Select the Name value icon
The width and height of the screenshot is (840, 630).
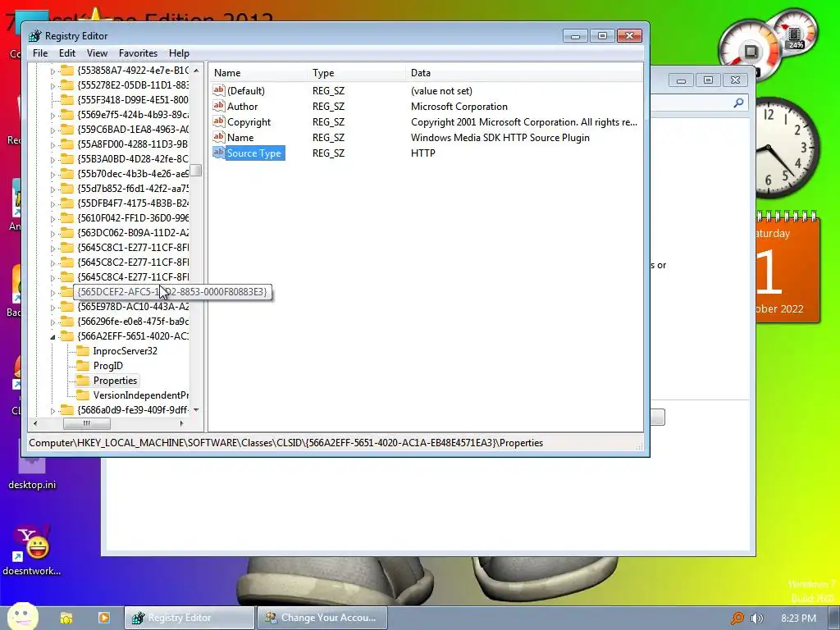click(218, 137)
